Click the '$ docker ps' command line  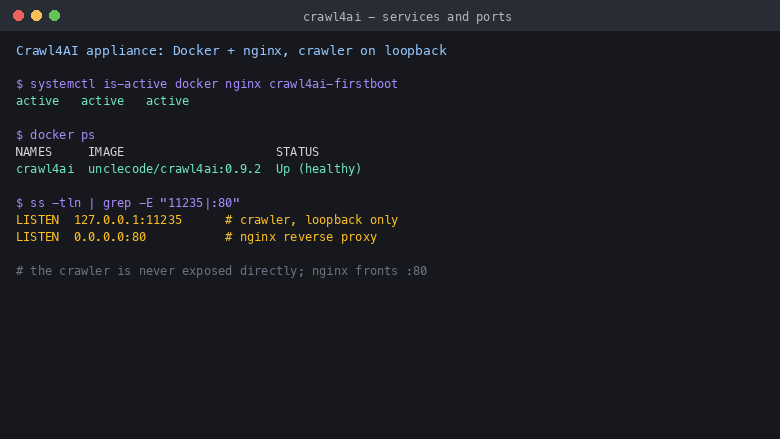[x=55, y=135]
